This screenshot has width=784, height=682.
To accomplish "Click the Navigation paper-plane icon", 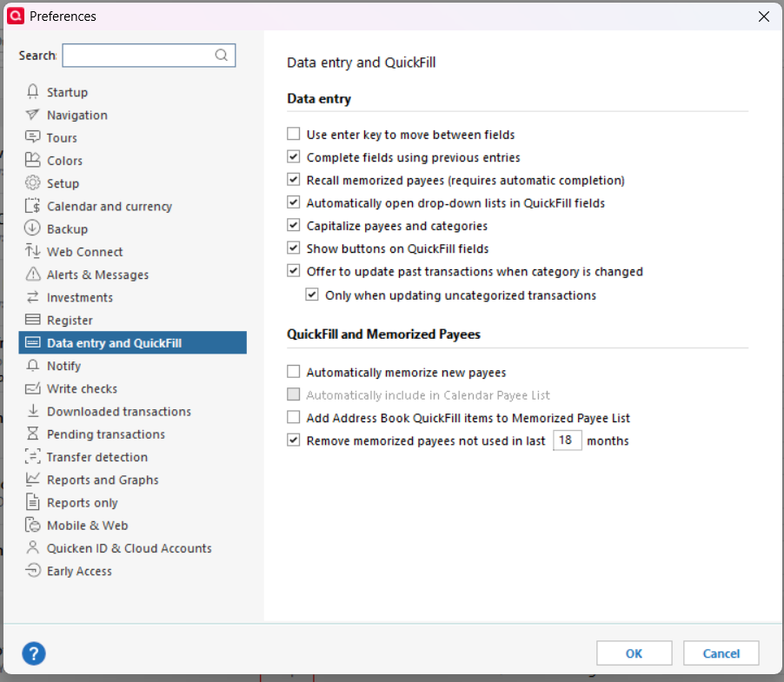I will pos(32,115).
